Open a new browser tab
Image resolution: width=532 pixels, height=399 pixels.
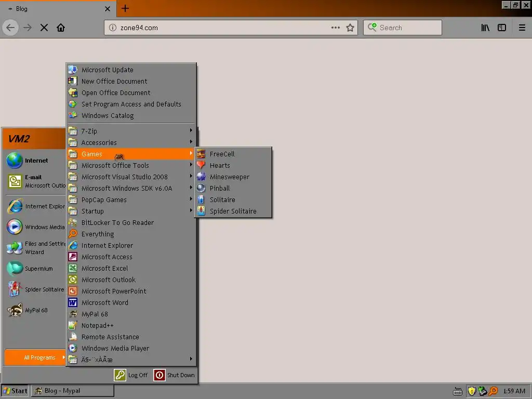point(125,8)
